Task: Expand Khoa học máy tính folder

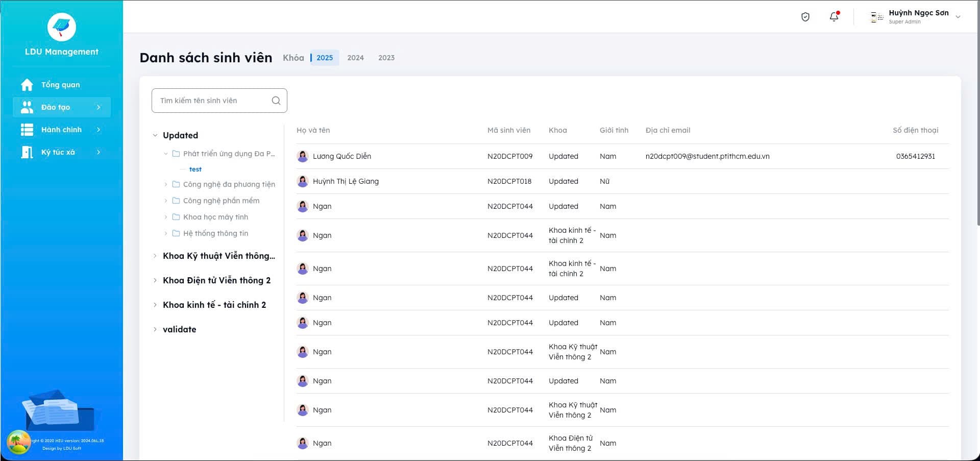Action: tap(165, 217)
